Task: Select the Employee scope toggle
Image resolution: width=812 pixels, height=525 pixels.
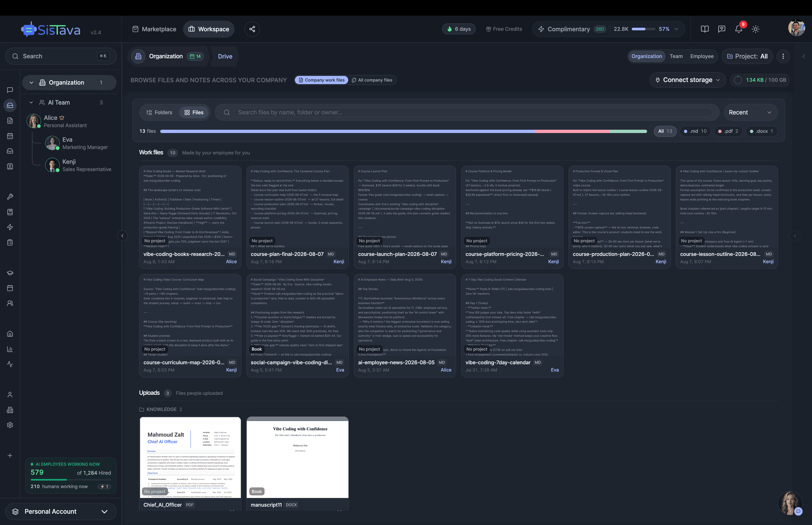Action: click(702, 56)
